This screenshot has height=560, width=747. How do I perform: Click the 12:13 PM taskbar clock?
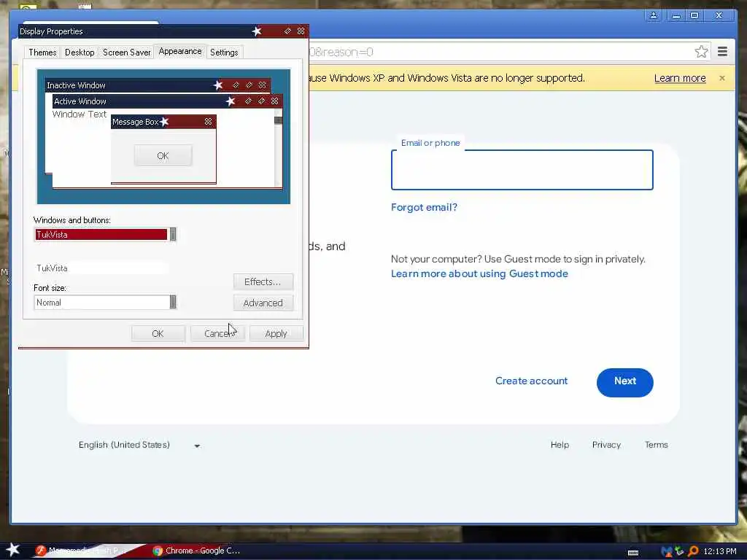pyautogui.click(x=720, y=551)
